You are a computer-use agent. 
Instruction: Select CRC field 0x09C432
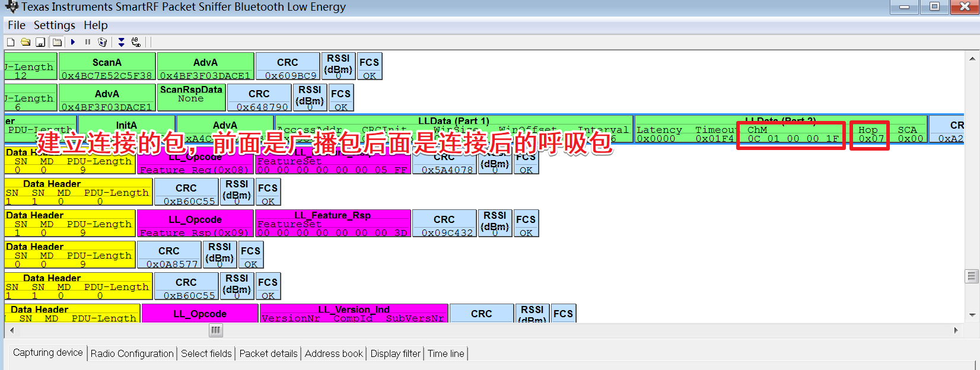coord(444,224)
